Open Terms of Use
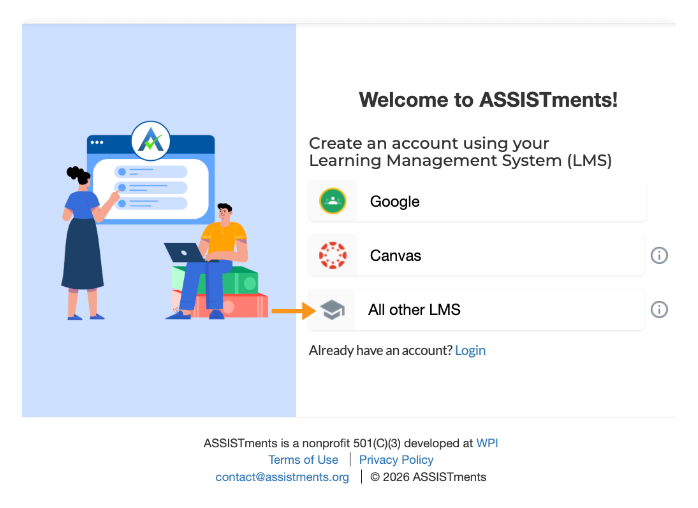Viewport: 698px width, 508px height. click(303, 459)
